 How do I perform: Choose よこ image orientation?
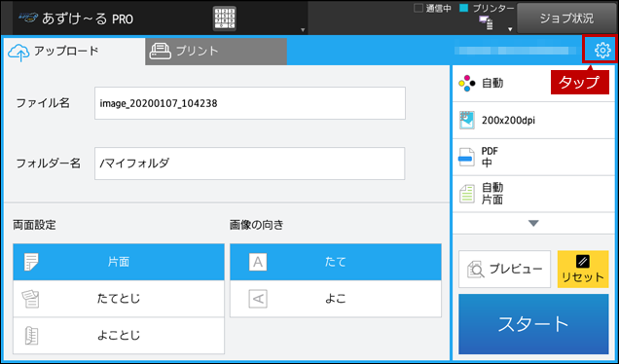(336, 299)
